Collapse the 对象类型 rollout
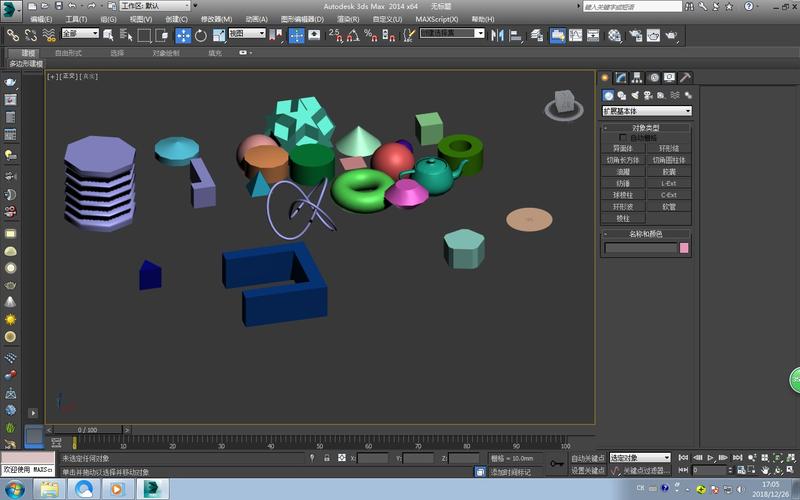This screenshot has width=800, height=500. [646, 128]
